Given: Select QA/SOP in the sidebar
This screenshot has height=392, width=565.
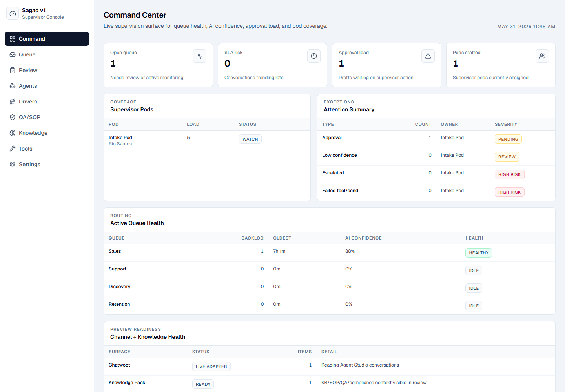Looking at the screenshot, I should 47,117.
